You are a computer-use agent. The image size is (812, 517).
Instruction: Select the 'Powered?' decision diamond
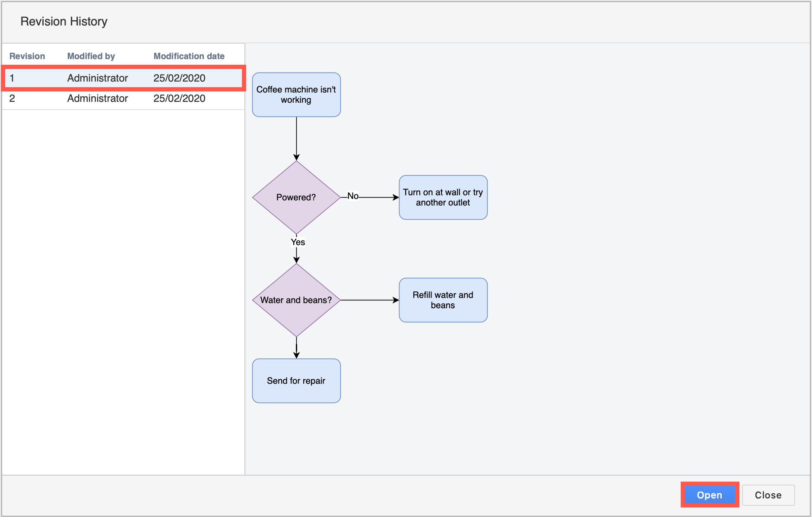pos(296,197)
